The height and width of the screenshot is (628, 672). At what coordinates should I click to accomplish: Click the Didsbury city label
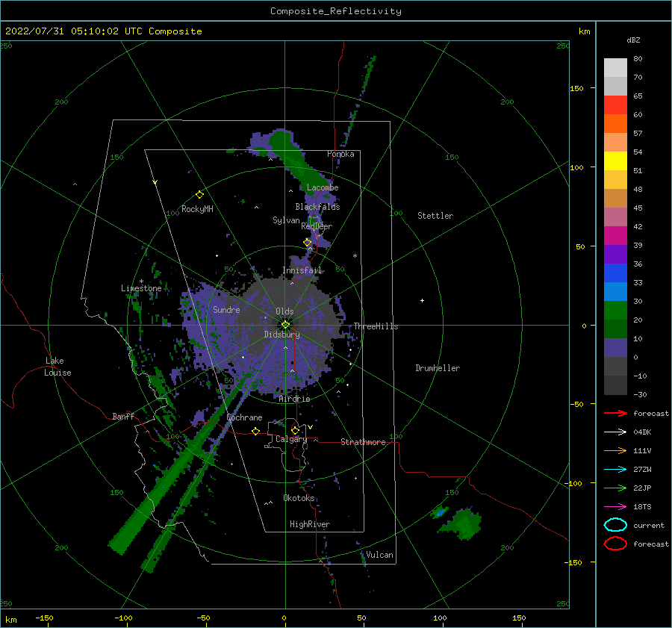click(x=282, y=335)
